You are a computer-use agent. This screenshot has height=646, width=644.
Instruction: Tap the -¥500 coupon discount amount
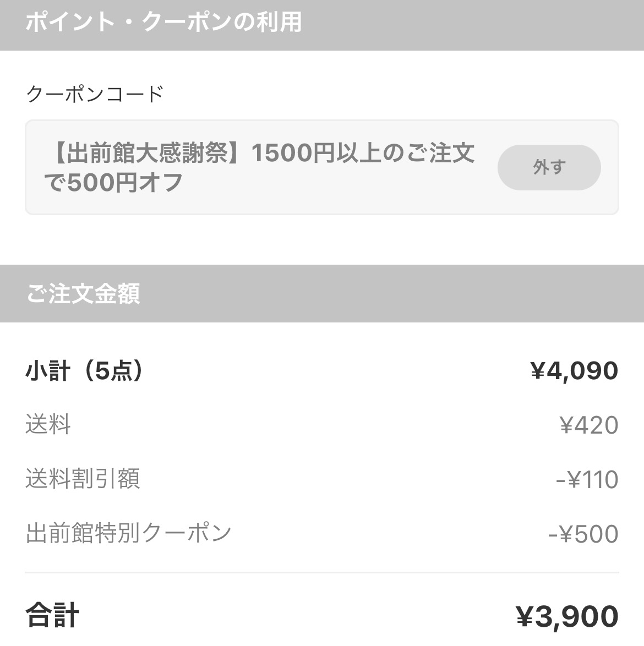pos(583,534)
